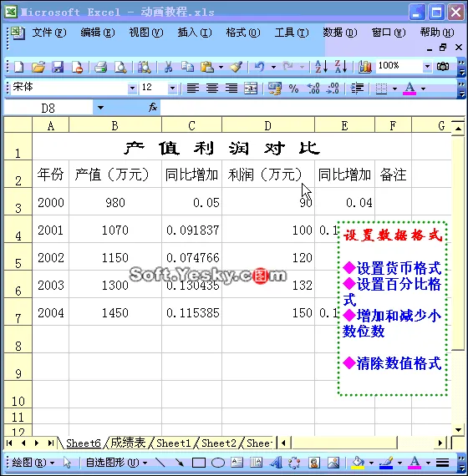Open a file with the Open folder icon
The width and height of the screenshot is (468, 476).
point(38,67)
